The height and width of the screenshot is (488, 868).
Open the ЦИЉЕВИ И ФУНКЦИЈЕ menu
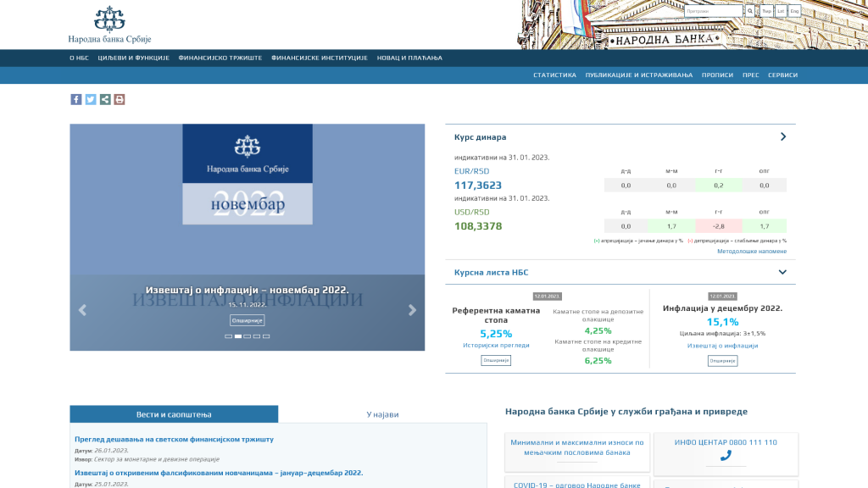(x=133, y=58)
